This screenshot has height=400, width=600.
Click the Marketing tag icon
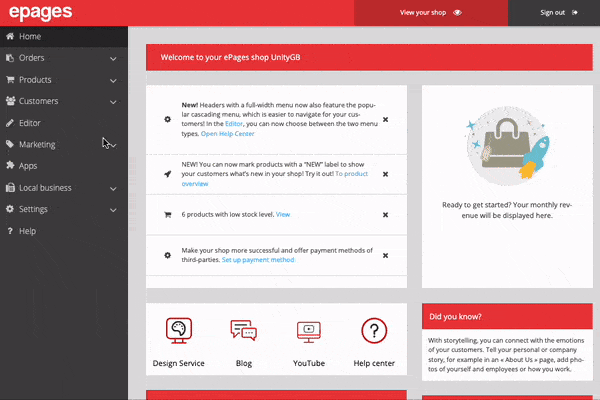[10, 144]
